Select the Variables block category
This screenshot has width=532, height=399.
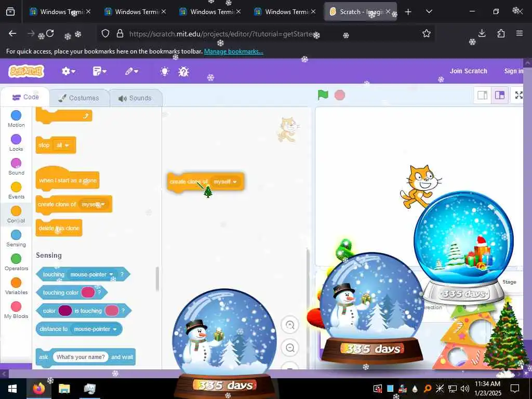(16, 286)
